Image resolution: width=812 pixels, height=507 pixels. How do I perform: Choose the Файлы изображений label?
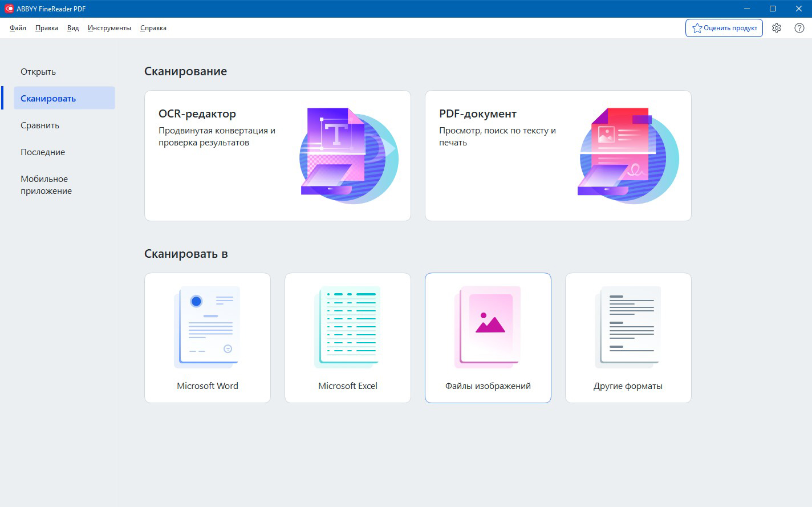click(488, 386)
